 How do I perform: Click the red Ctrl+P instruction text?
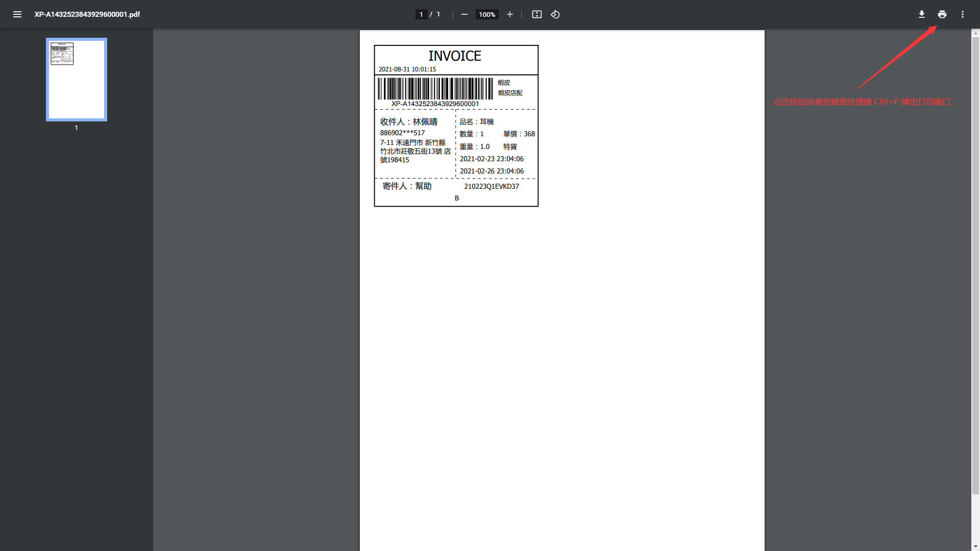[862, 102]
